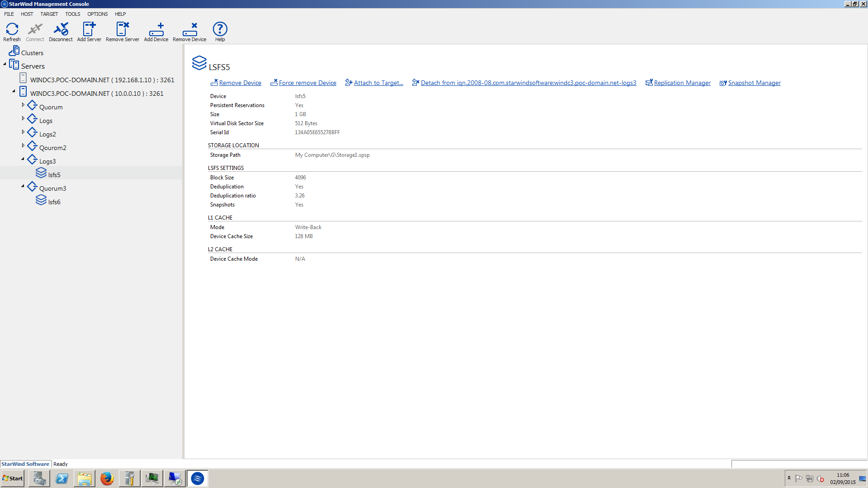
Task: Open the HELP menu
Action: (x=120, y=14)
